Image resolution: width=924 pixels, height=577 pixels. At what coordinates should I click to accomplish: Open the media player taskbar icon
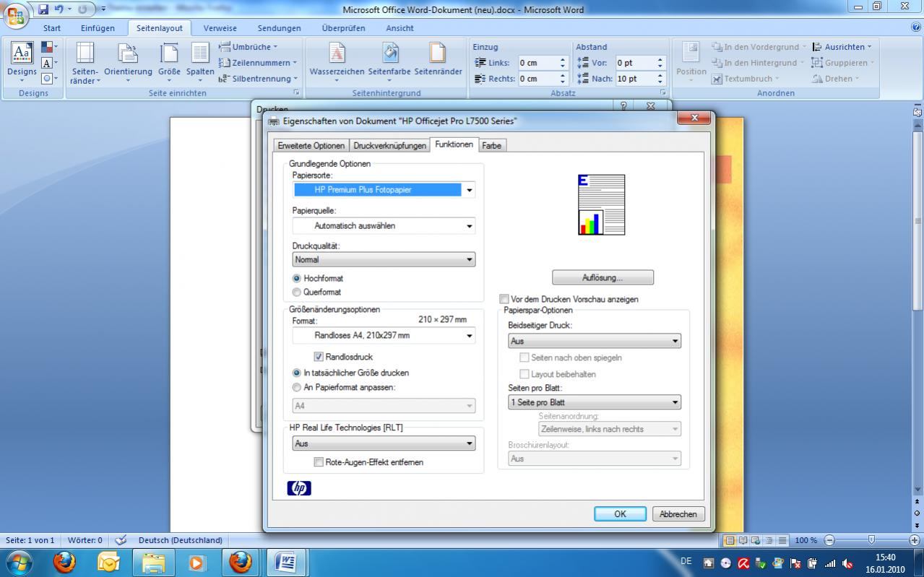coord(197,562)
